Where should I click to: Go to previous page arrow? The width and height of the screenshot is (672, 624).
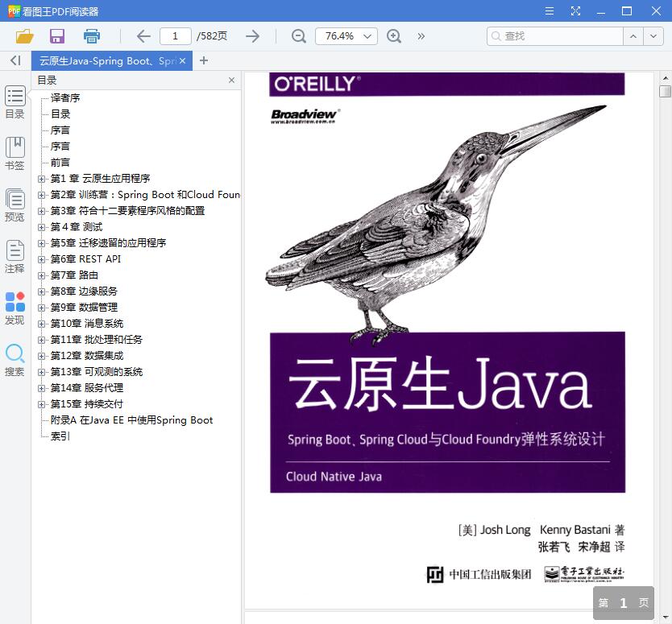[143, 36]
